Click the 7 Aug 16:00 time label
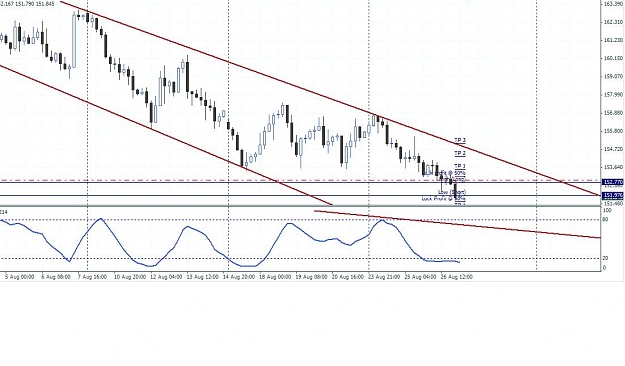 pos(92,276)
